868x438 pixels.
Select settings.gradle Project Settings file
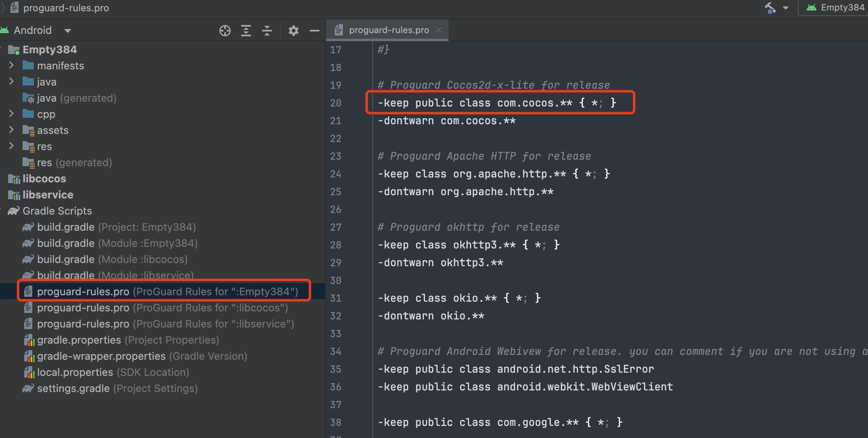(73, 388)
